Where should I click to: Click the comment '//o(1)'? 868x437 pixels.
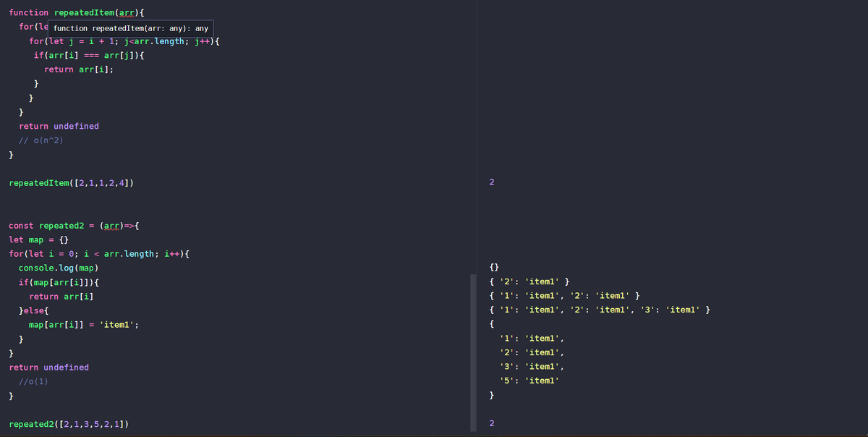[33, 381]
